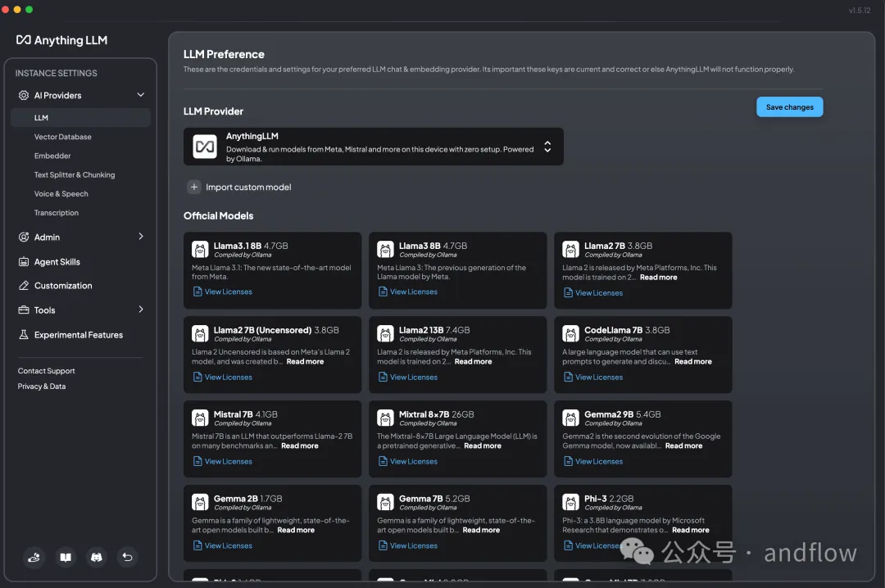
Task: View Licenses for Mixtral 8x7B
Action: 408,461
